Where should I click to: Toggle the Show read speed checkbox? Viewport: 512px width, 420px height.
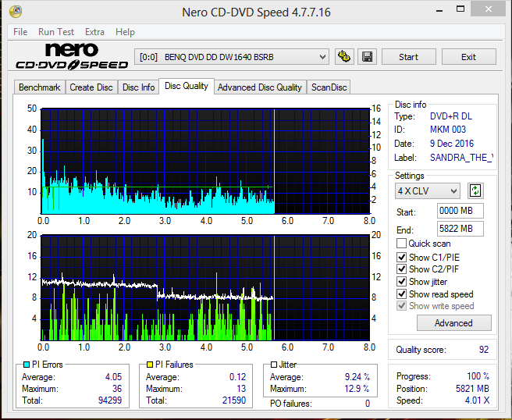click(401, 294)
